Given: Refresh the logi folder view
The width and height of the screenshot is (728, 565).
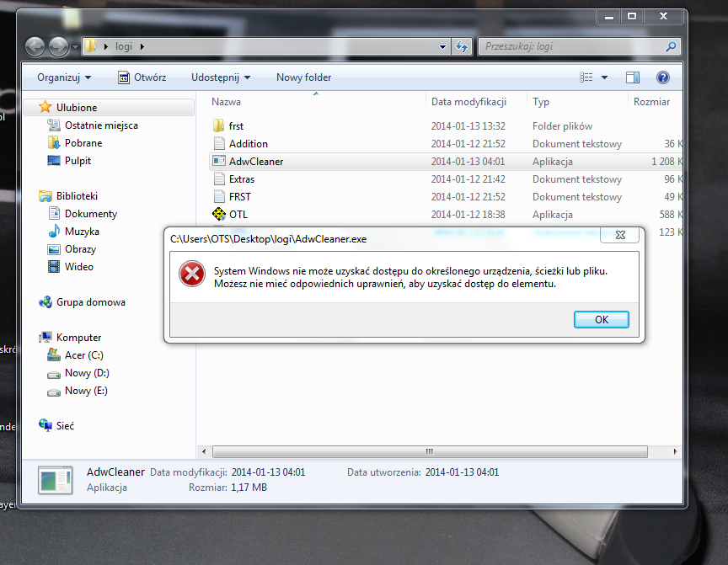Looking at the screenshot, I should point(462,46).
